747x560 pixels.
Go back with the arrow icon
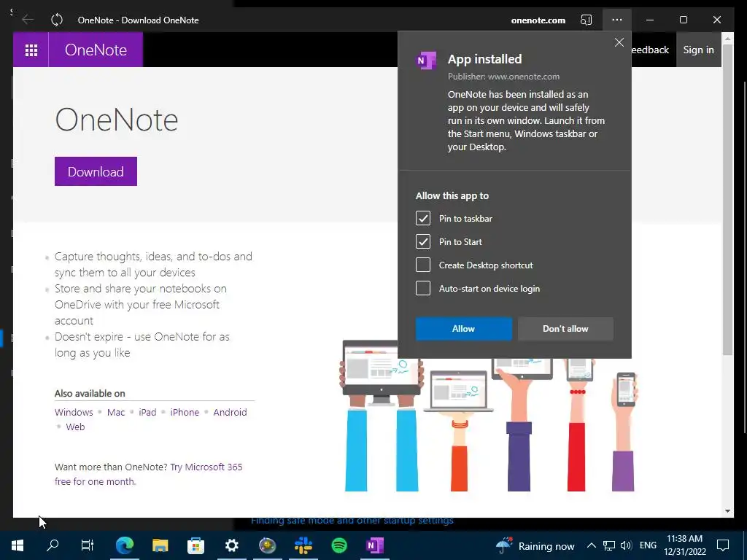(28, 20)
